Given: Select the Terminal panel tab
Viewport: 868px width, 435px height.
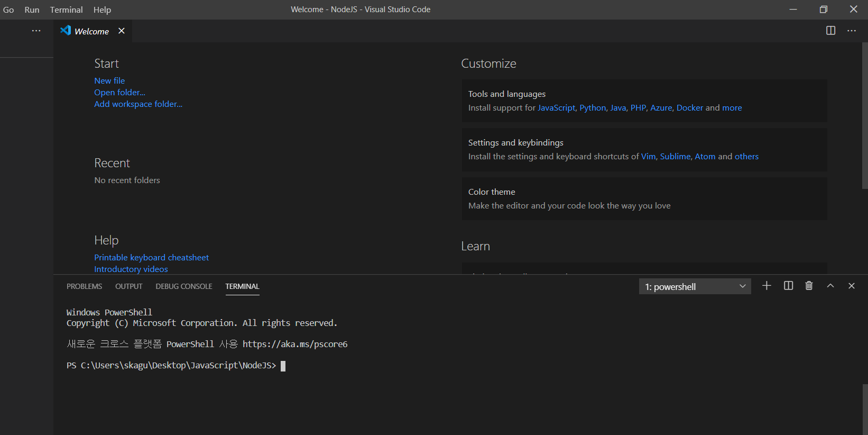Looking at the screenshot, I should tap(242, 286).
